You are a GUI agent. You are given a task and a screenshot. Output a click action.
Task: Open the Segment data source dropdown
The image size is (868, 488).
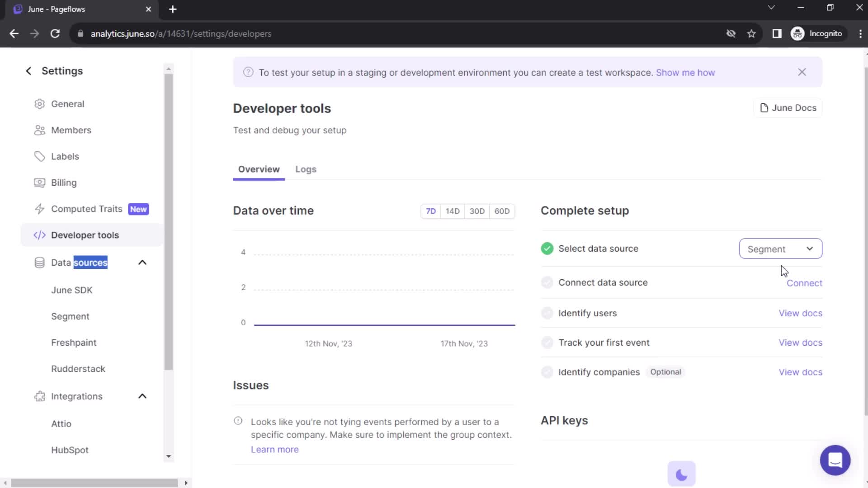click(x=781, y=249)
